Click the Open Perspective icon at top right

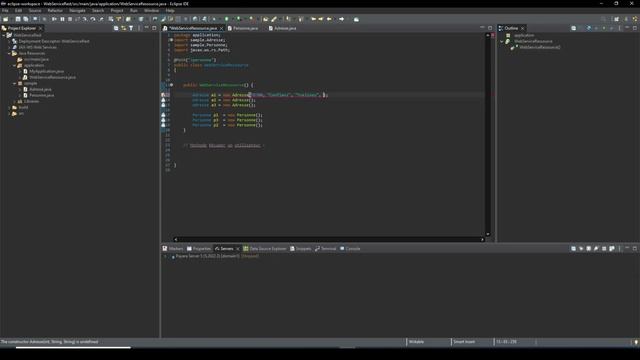click(x=617, y=19)
